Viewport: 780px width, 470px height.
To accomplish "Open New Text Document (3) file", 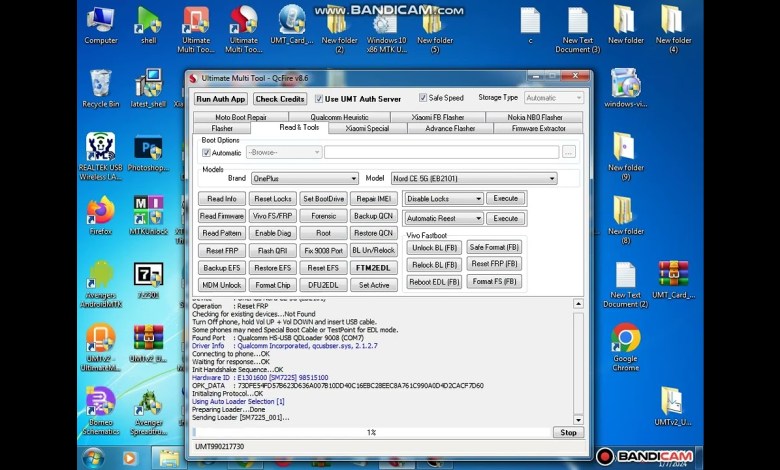I will coord(578,30).
